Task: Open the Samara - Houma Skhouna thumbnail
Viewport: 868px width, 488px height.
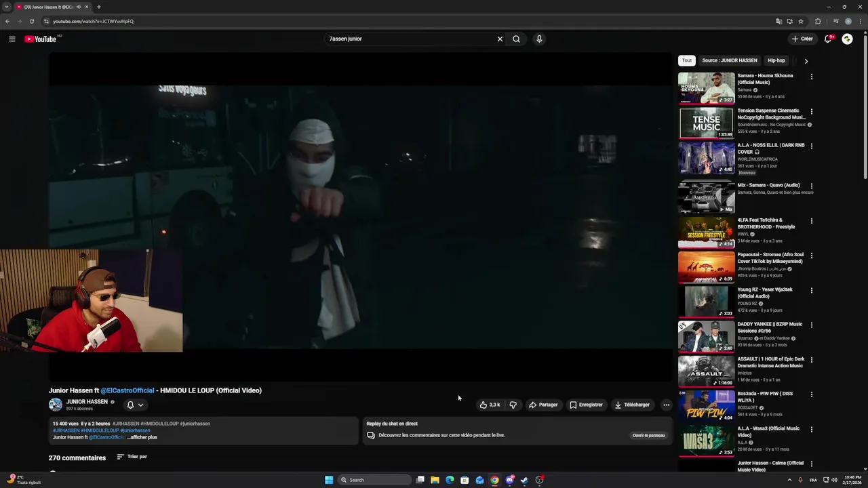Action: [x=706, y=87]
